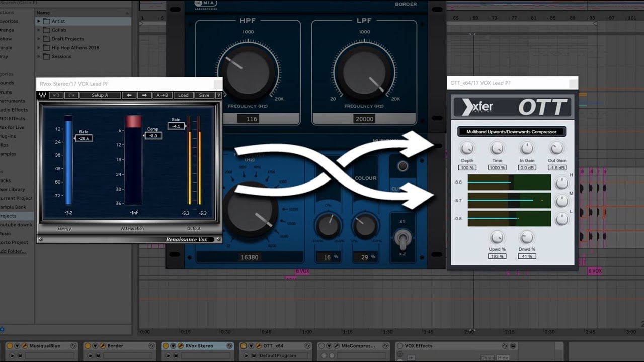Click the OTT Time knob
644x362 pixels.
point(497,148)
